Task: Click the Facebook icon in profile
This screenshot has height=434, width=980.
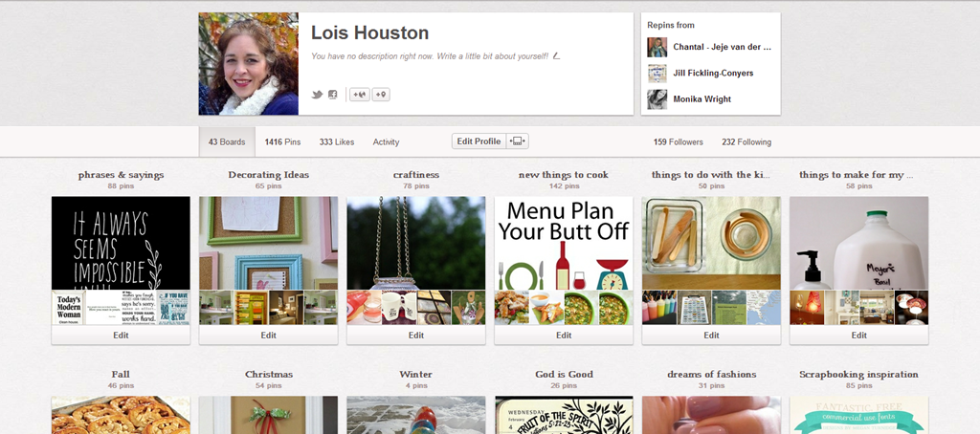Action: point(333,95)
